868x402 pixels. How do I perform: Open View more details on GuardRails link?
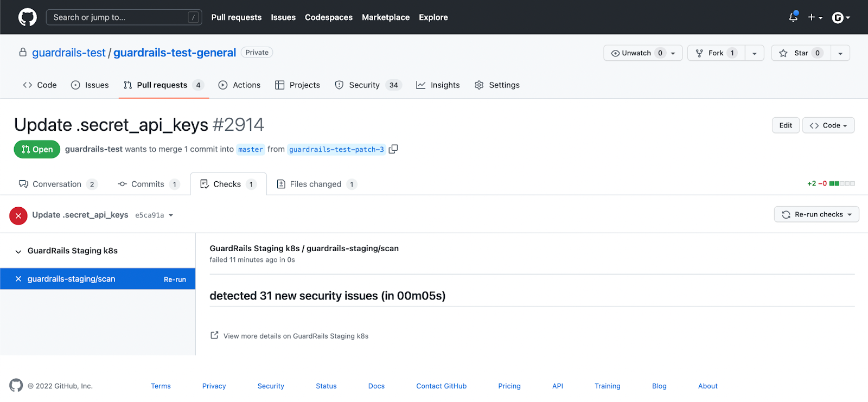tap(296, 336)
